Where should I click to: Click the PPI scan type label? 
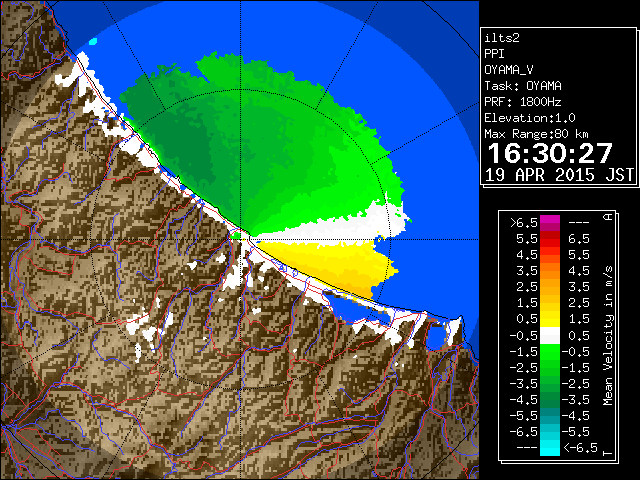(494, 54)
